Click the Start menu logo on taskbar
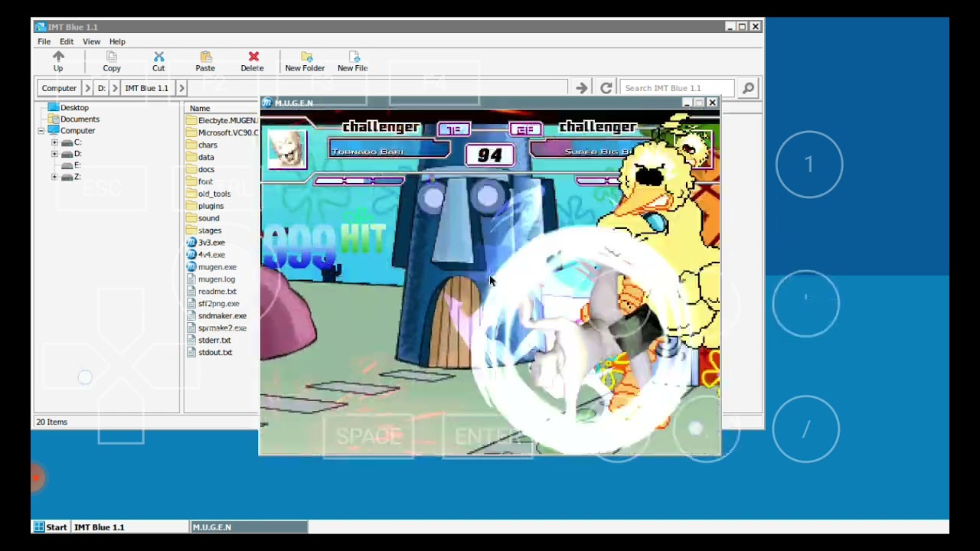 pos(38,527)
